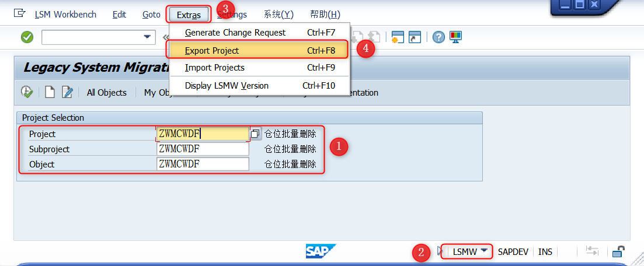Close the Extras menu
The height and width of the screenshot is (266, 644).
189,15
